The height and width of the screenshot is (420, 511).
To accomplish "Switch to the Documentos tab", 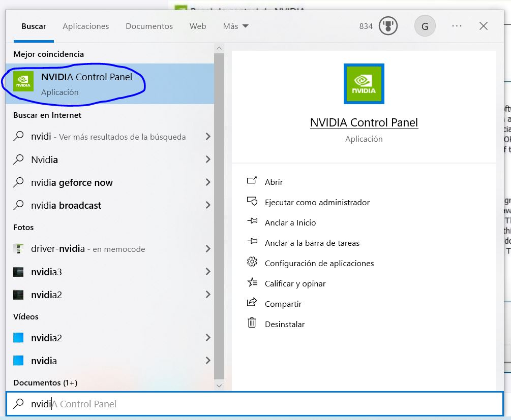I will coord(149,26).
